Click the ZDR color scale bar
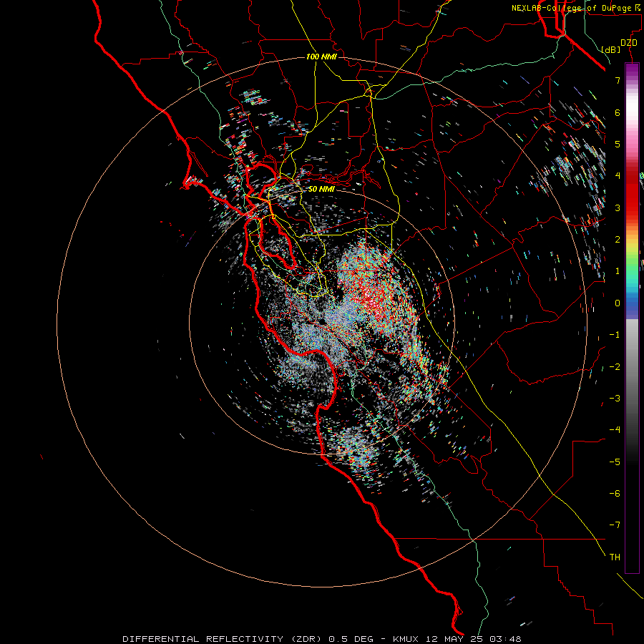This screenshot has height=644, width=644. coord(632,318)
